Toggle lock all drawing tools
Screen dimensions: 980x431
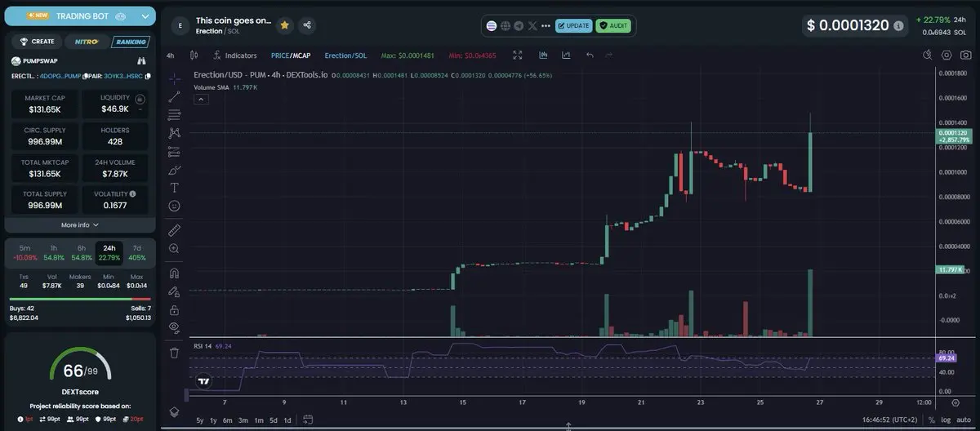pos(174,310)
